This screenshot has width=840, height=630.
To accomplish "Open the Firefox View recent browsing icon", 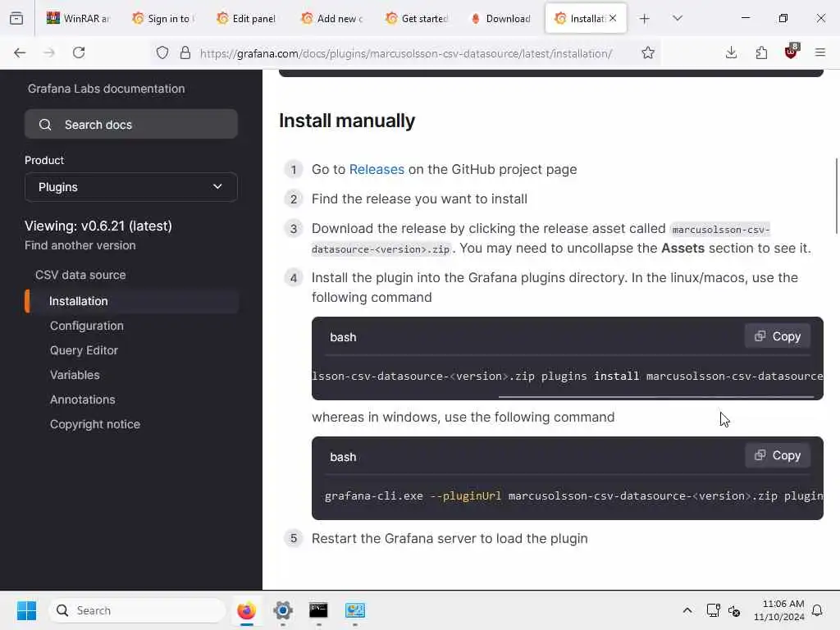I will point(16,18).
